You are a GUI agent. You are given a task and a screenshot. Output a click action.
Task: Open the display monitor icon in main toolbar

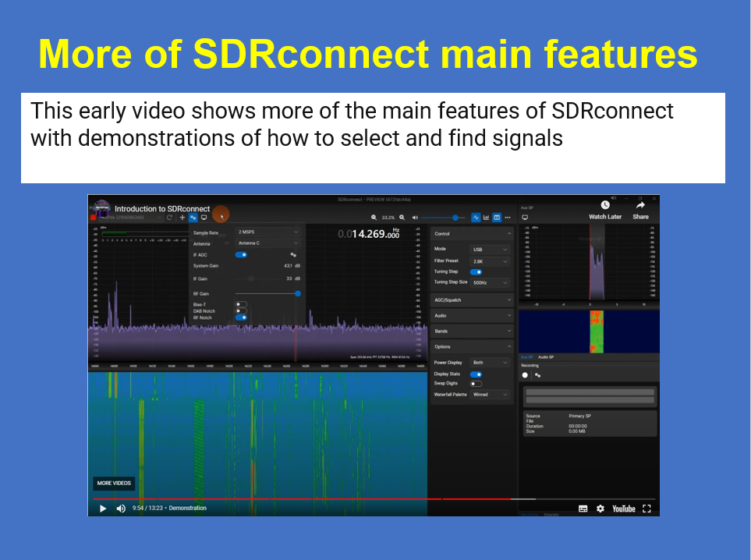(204, 218)
